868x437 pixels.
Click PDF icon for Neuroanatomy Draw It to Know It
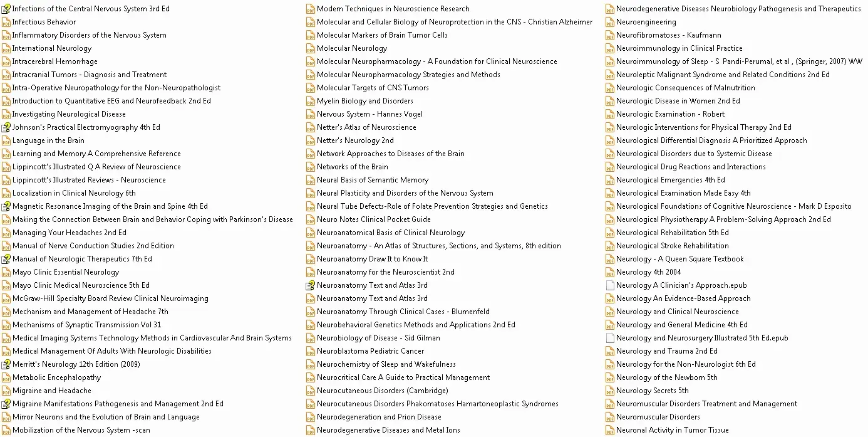310,259
